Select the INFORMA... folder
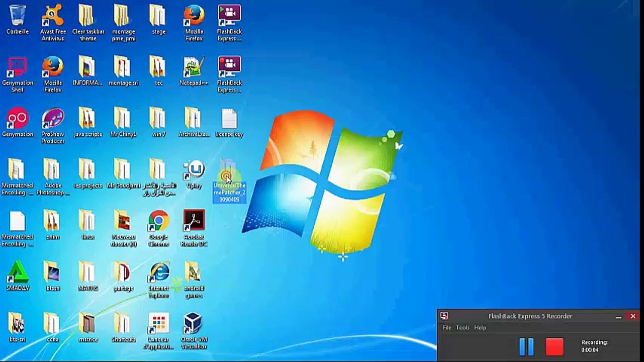 [x=88, y=70]
